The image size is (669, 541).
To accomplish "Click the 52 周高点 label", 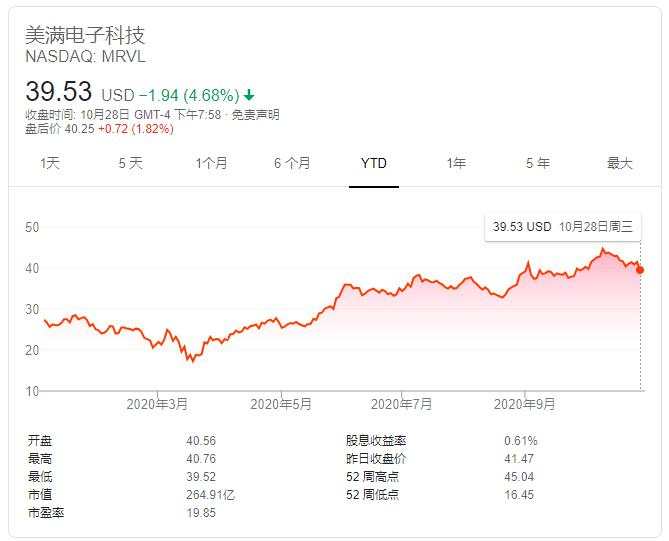I will click(372, 477).
